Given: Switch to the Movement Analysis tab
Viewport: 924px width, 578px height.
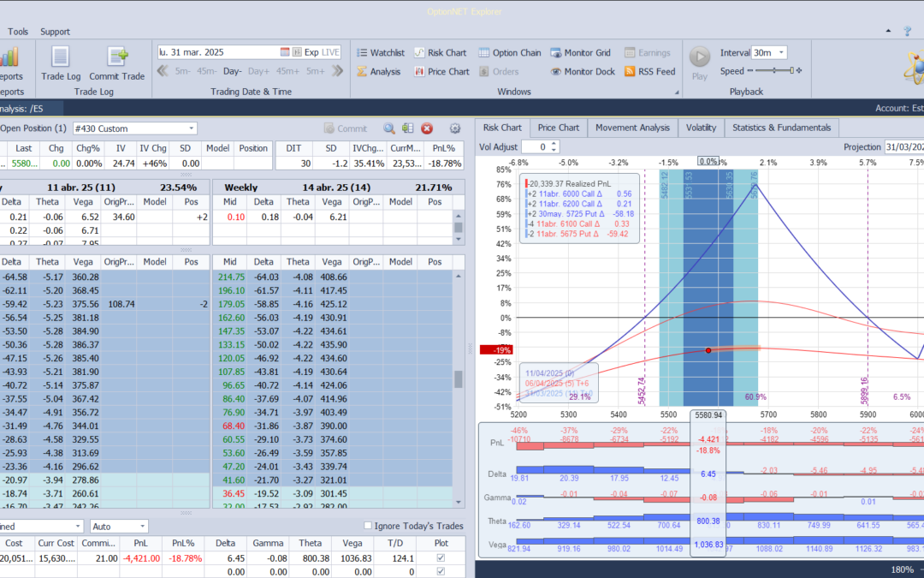Looking at the screenshot, I should point(632,128).
